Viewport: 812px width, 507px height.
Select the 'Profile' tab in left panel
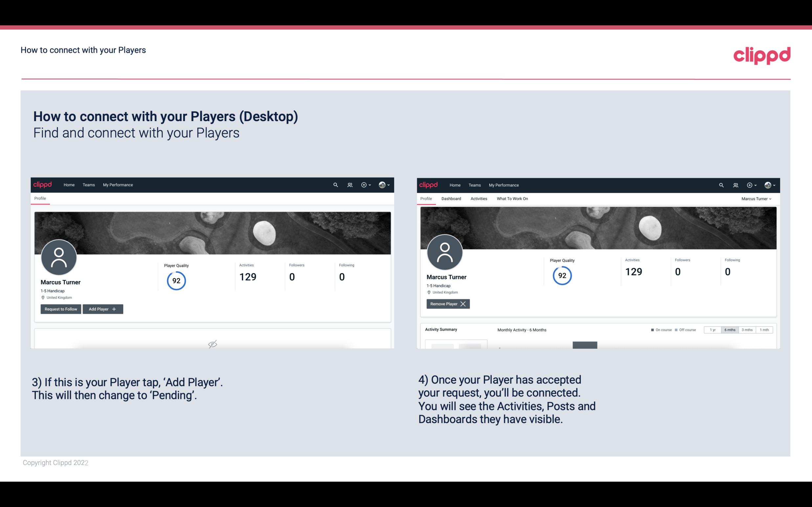[x=39, y=198]
